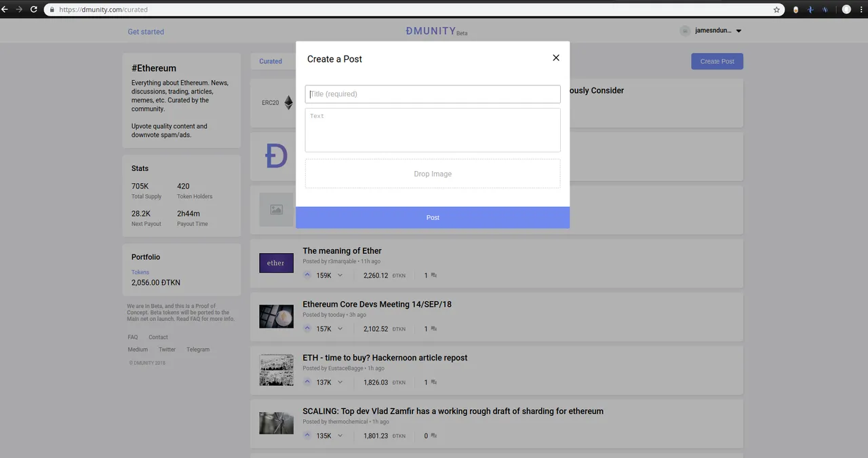Open the Get started link
The image size is (868, 458).
coord(146,32)
